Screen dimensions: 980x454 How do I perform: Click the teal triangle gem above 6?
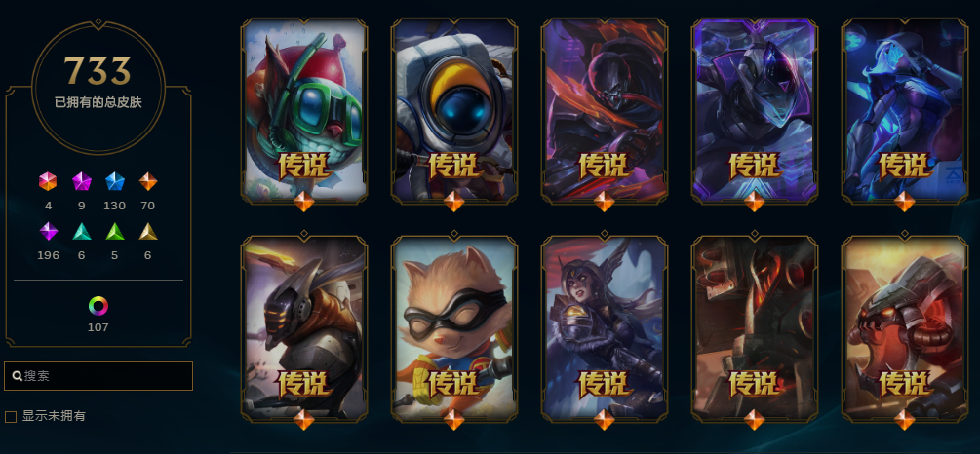click(81, 231)
